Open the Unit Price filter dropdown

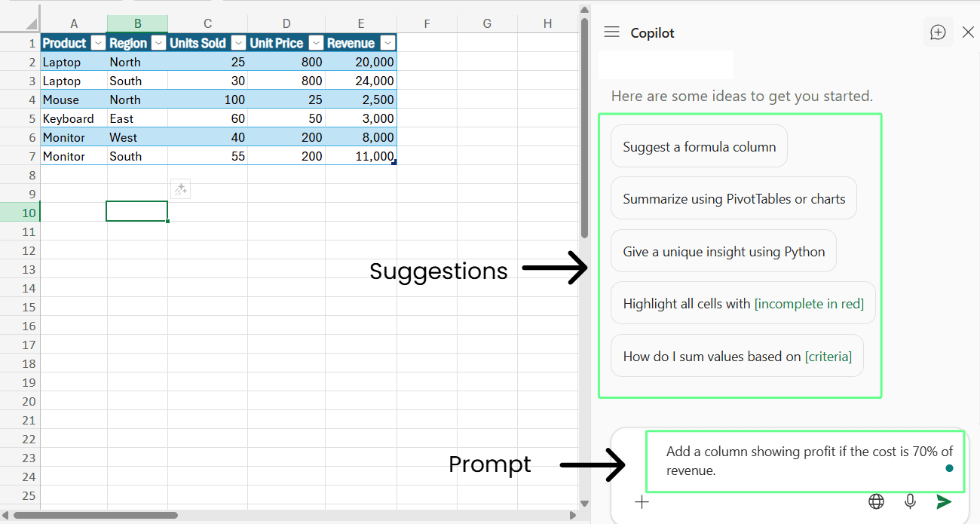tap(317, 43)
